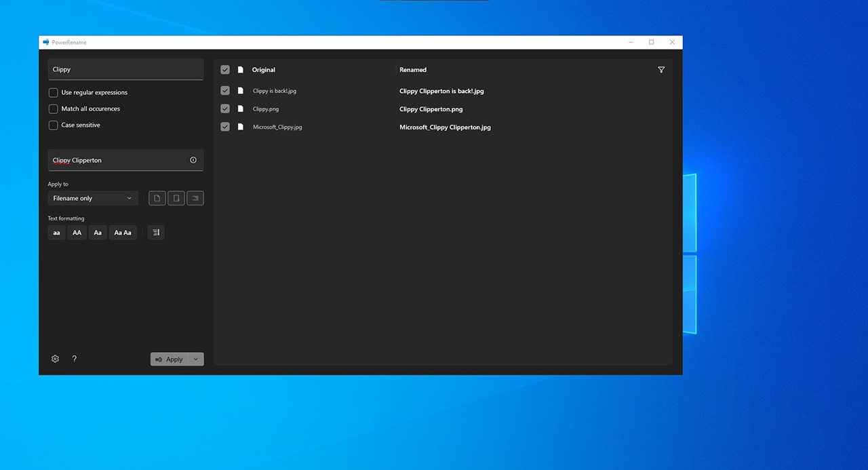
Task: Enable Case sensitive checkbox
Action: [x=53, y=125]
